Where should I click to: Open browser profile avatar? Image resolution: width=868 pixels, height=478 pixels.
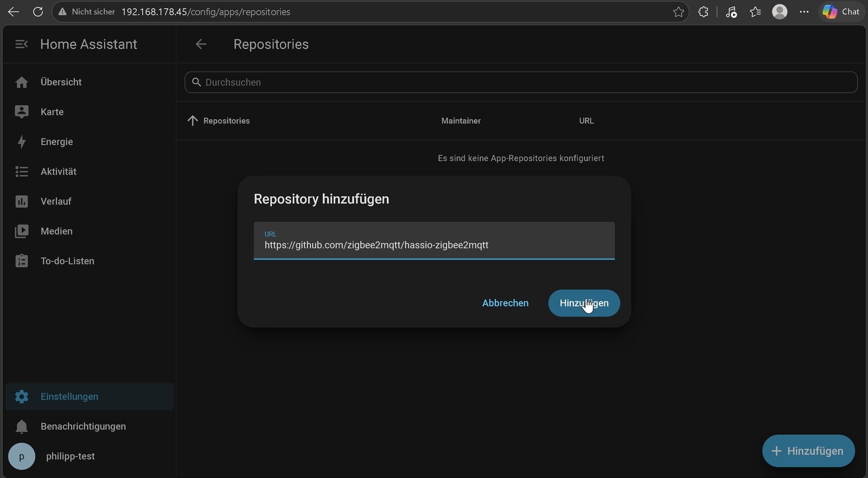[x=780, y=11]
